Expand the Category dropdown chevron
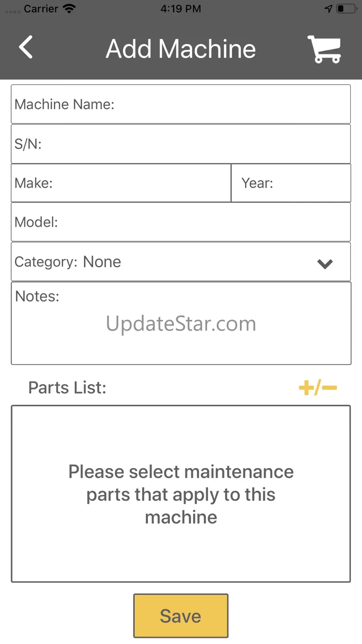362x644 pixels. click(x=325, y=264)
